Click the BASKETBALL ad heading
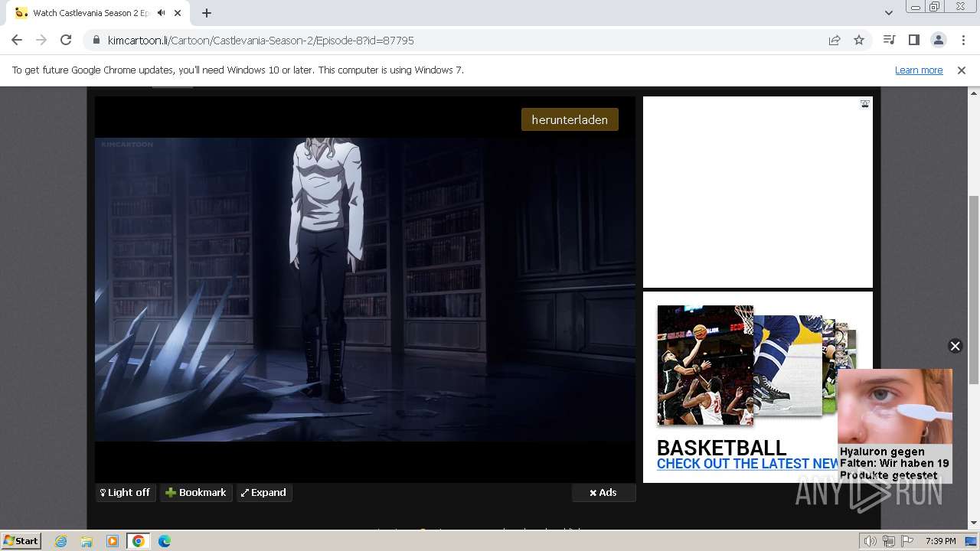This screenshot has width=980, height=551. [721, 448]
